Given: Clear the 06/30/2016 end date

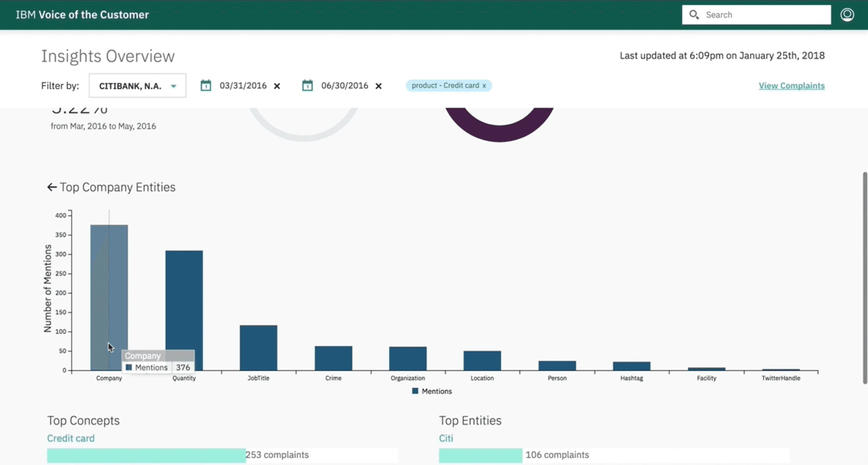Looking at the screenshot, I should coord(378,86).
